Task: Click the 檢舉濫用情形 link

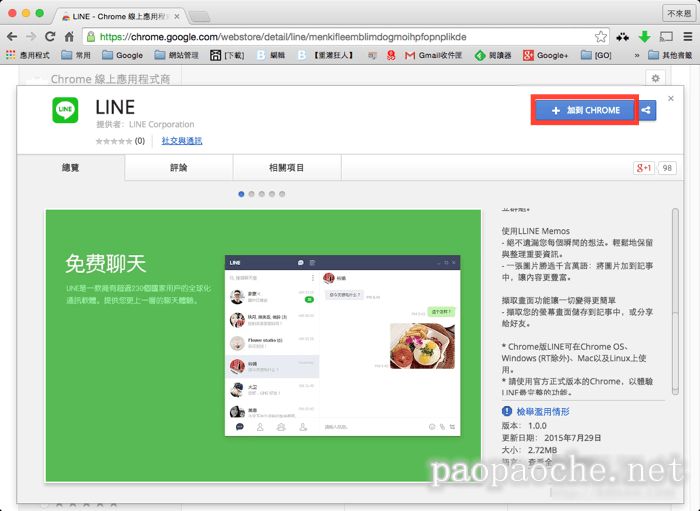Action: [543, 411]
